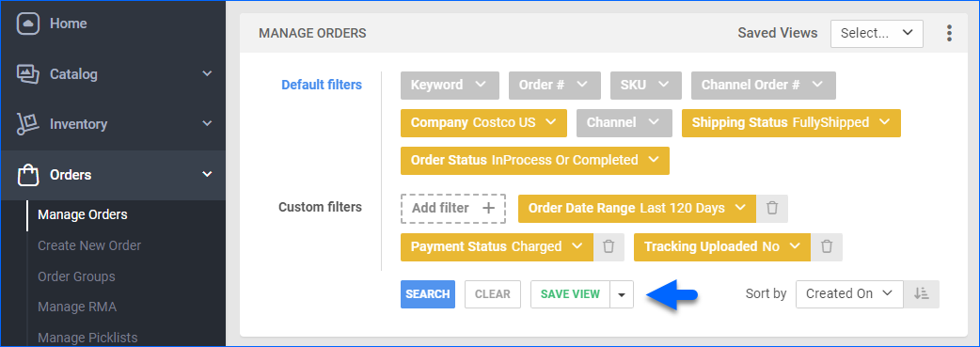The height and width of the screenshot is (347, 980).
Task: Open Create New Order in sidebar
Action: click(89, 245)
